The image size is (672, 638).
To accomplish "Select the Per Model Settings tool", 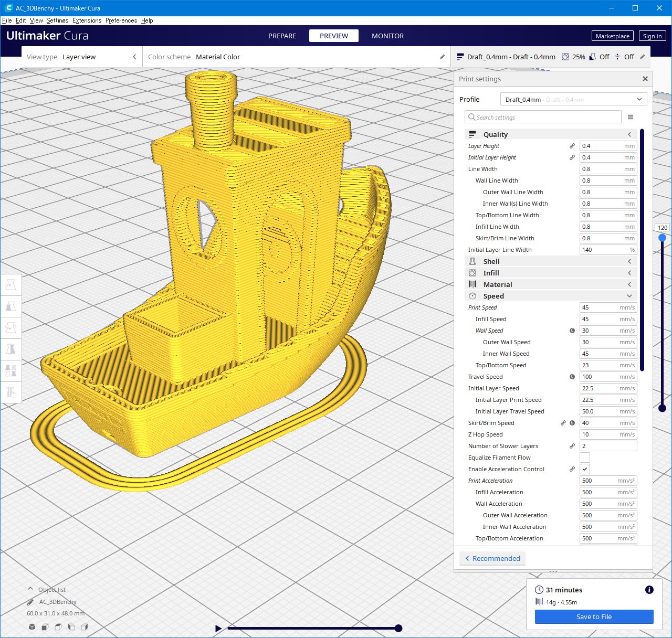I will 10,371.
